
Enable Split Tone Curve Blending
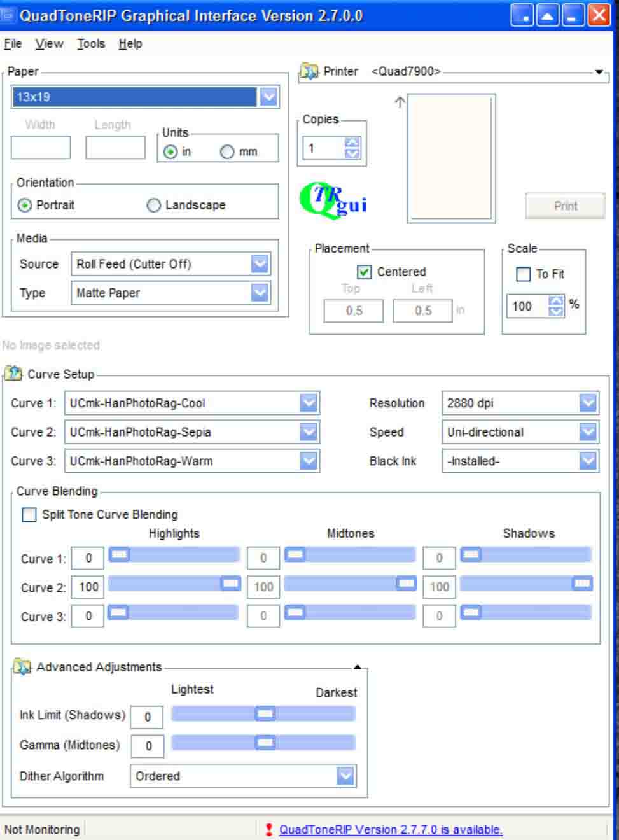[x=29, y=514]
